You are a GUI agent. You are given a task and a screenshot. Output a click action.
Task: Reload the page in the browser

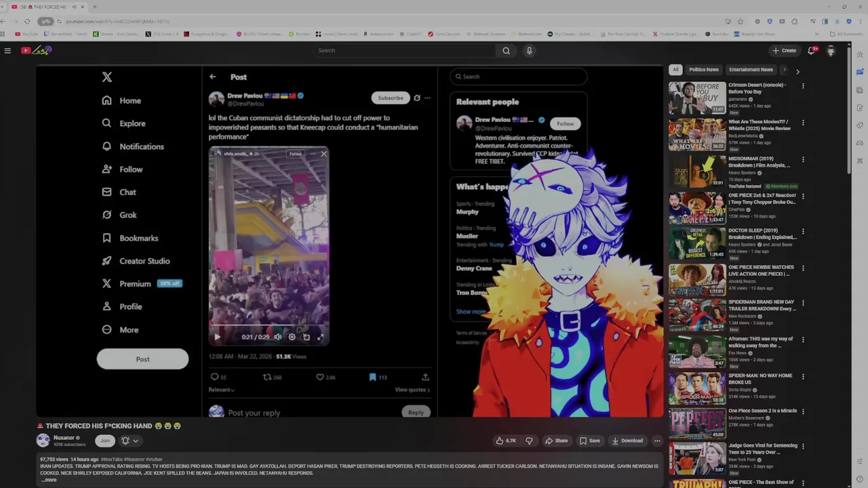[x=27, y=21]
